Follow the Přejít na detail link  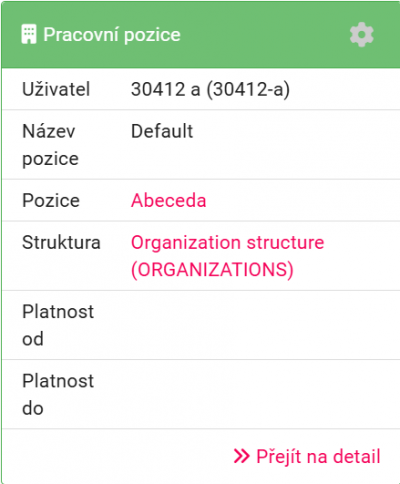[x=307, y=456]
